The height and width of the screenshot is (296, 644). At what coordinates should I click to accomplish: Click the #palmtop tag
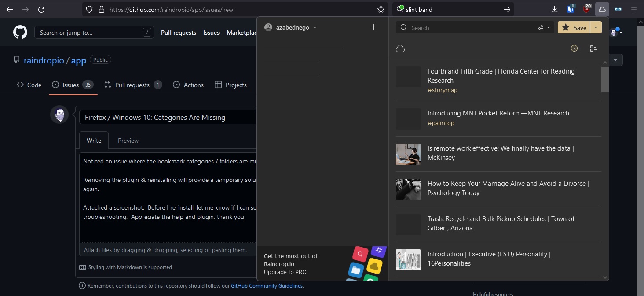click(441, 123)
